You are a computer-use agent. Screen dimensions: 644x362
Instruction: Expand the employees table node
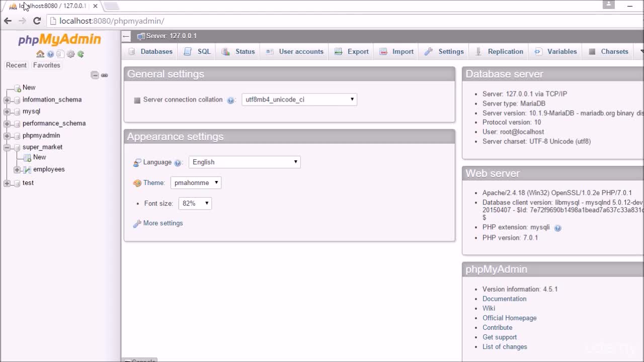(17, 169)
